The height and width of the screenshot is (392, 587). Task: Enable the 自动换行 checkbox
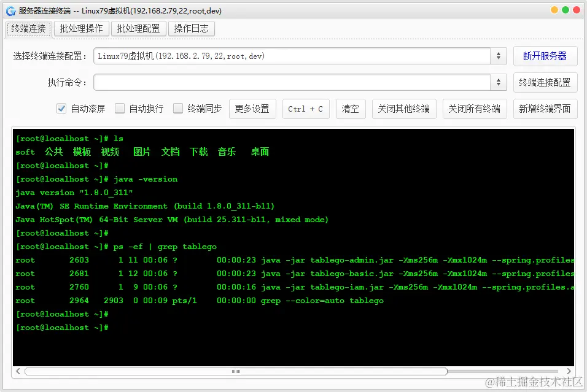(x=120, y=109)
